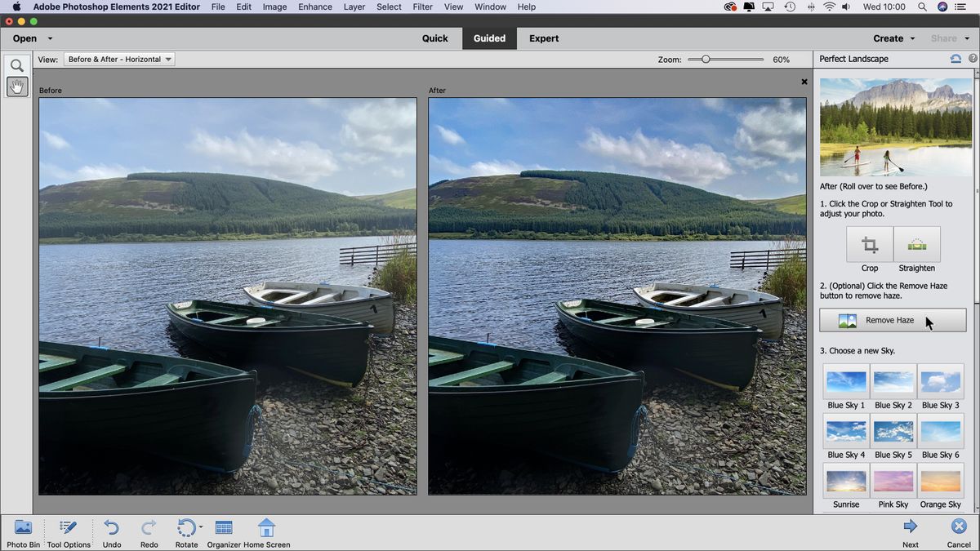Click the Remove Haze button
Screen dimensions: 980x551
click(892, 319)
